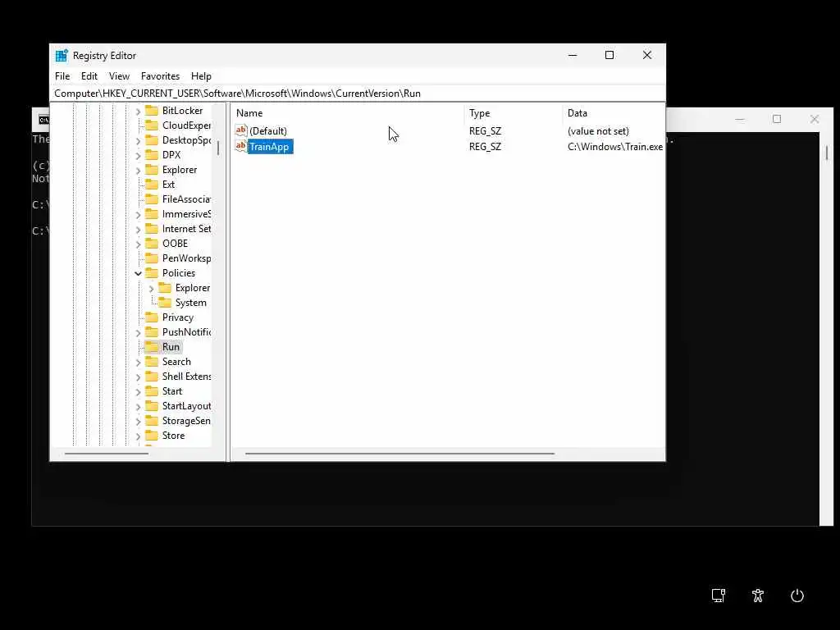Expand the Explorer subkey under Policies

151,288
